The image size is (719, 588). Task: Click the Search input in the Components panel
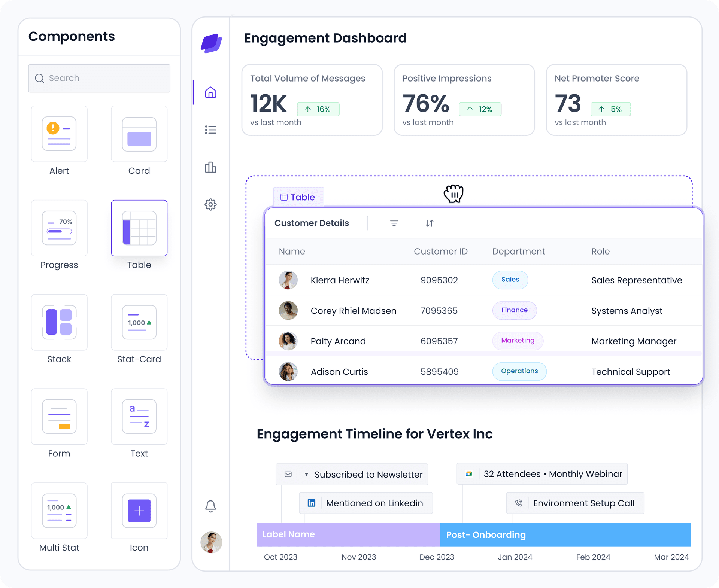coord(99,78)
